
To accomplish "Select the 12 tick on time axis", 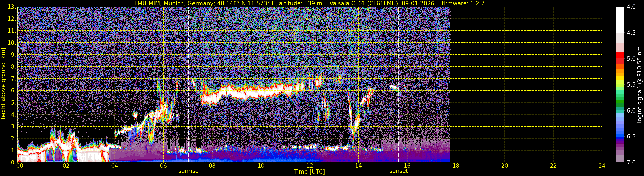I will point(310,166).
